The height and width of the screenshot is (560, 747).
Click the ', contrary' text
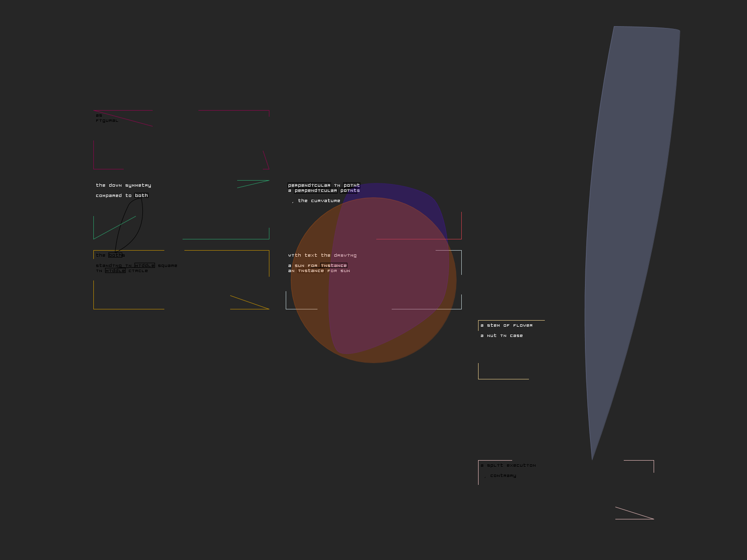(500, 476)
